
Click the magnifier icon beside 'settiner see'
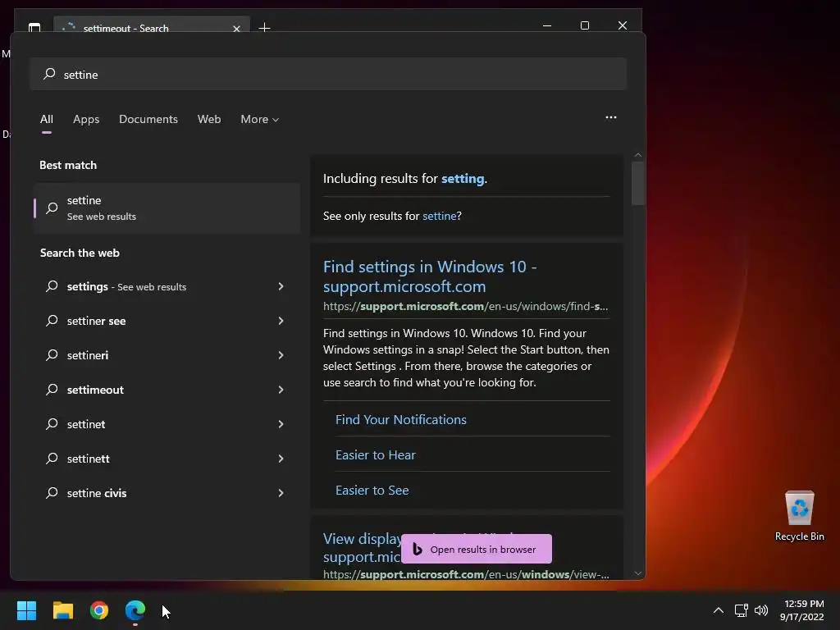point(52,321)
